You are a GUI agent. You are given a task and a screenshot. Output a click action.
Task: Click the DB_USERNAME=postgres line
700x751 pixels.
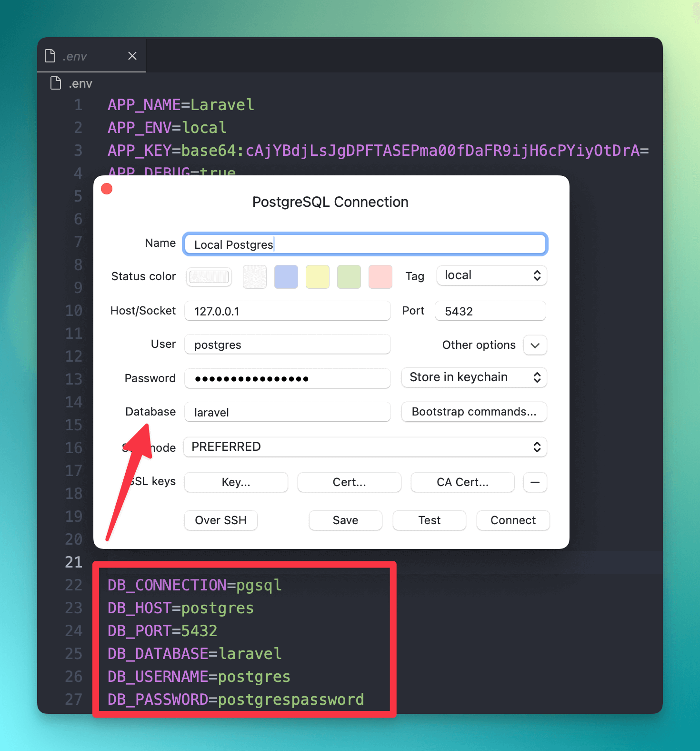pos(199,677)
